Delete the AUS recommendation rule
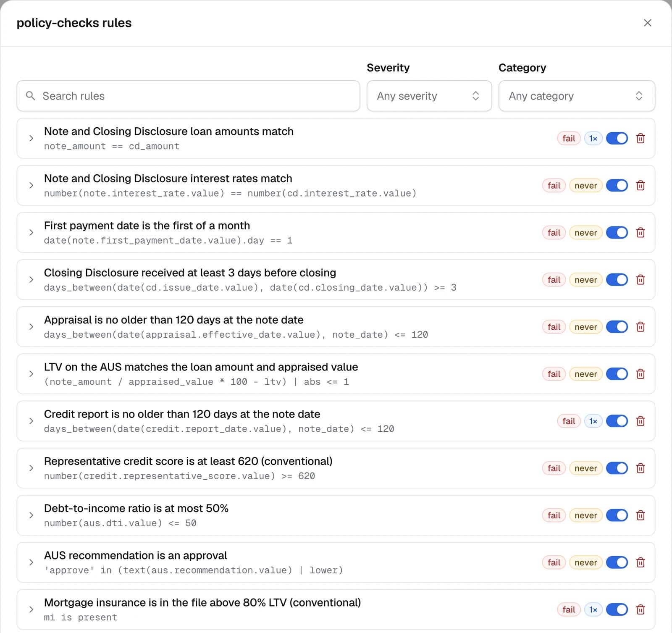The image size is (672, 633). [x=640, y=562]
